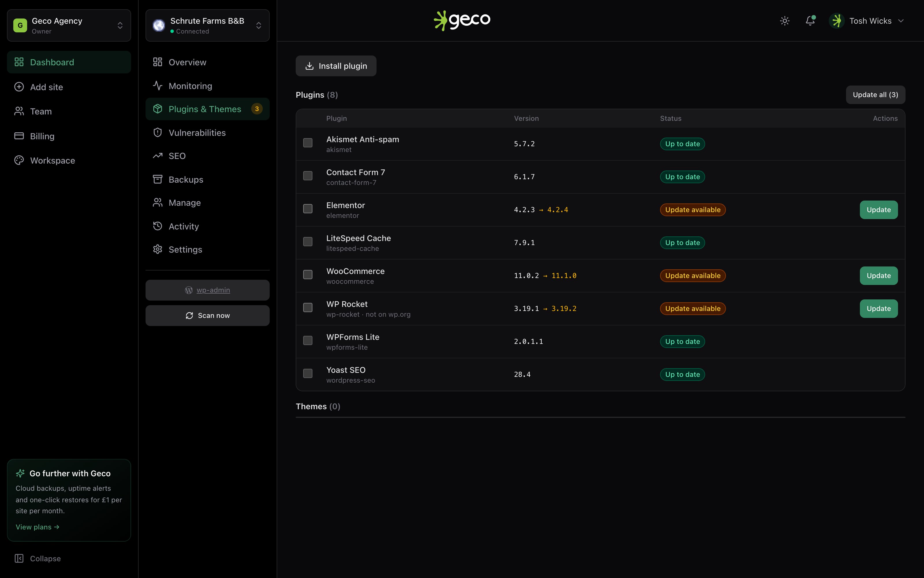Select the Yoast SEO checkbox
Image resolution: width=924 pixels, height=578 pixels.
coord(308,373)
